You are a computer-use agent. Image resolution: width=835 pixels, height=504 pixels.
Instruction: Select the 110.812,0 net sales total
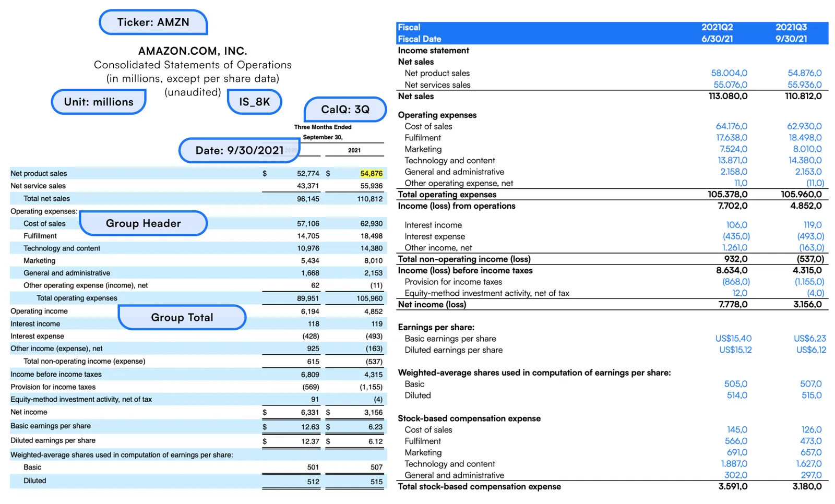pos(803,96)
